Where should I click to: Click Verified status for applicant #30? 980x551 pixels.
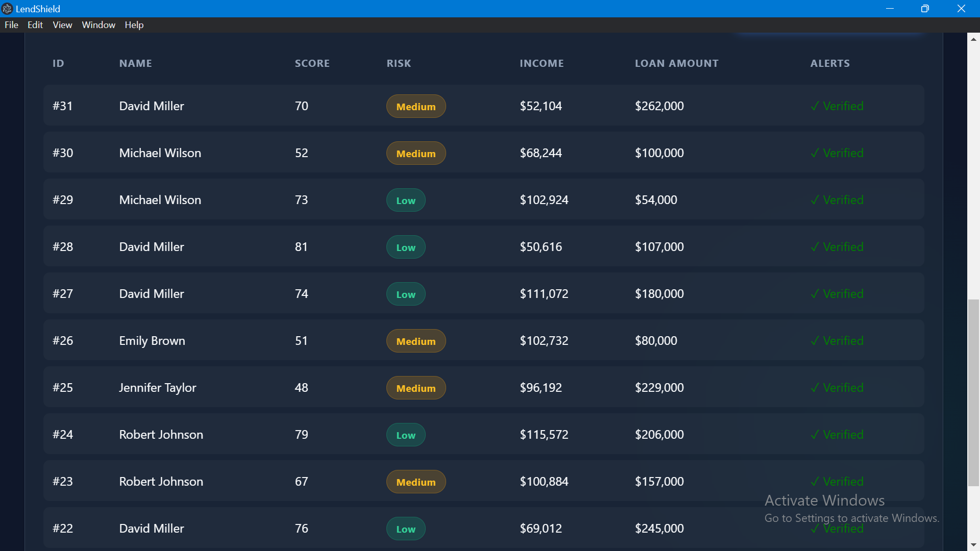click(837, 153)
